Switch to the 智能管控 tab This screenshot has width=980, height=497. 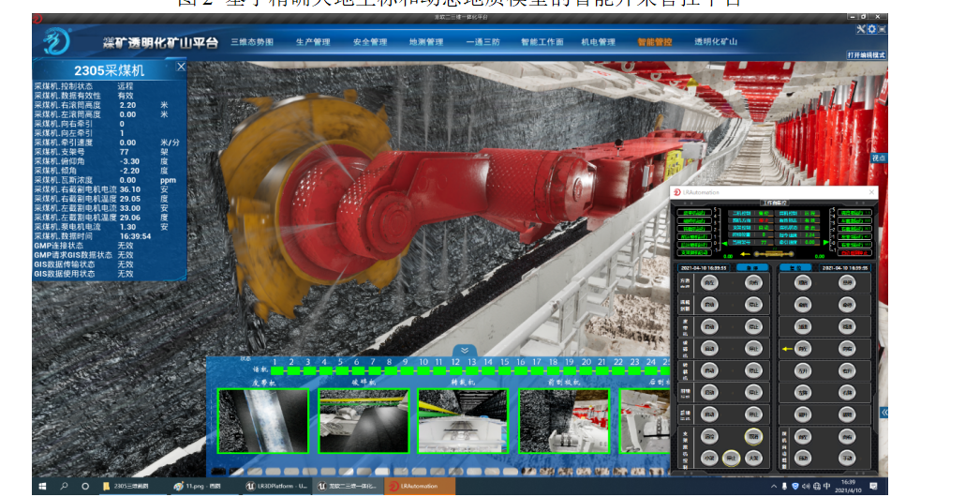pos(655,42)
